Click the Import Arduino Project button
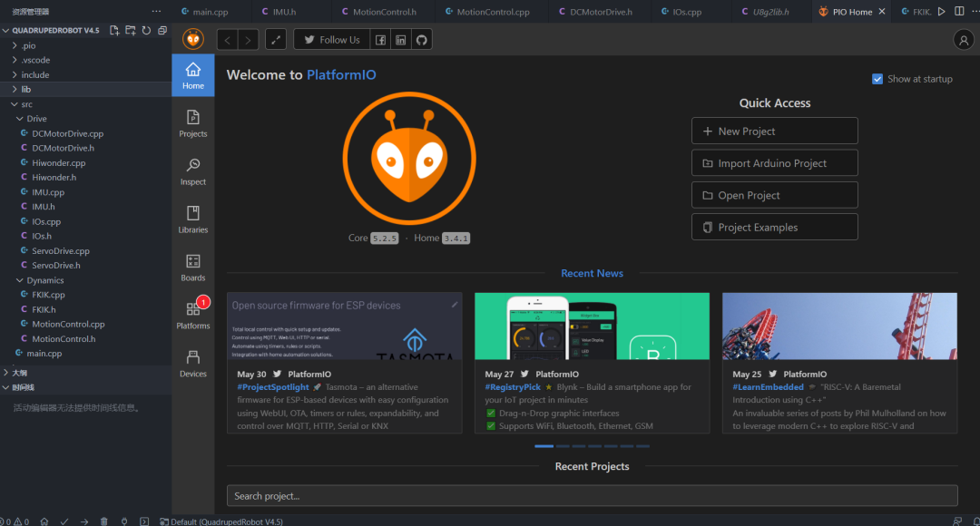Screen dimensions: 980x526 pyautogui.click(x=774, y=163)
